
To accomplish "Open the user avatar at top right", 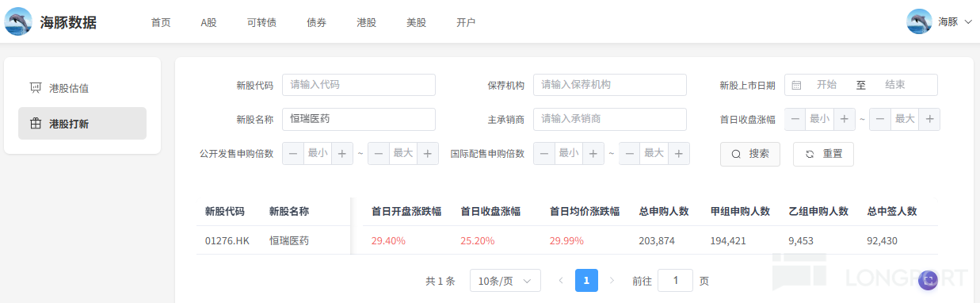I will 919,21.
